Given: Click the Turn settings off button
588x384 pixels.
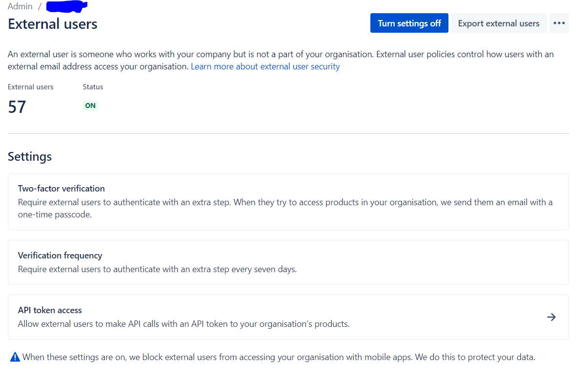Looking at the screenshot, I should pyautogui.click(x=409, y=23).
